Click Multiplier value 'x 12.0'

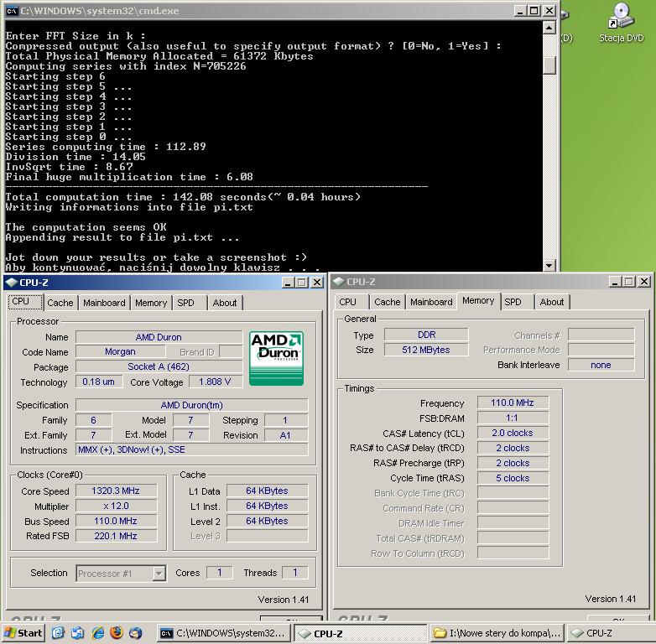[116, 506]
